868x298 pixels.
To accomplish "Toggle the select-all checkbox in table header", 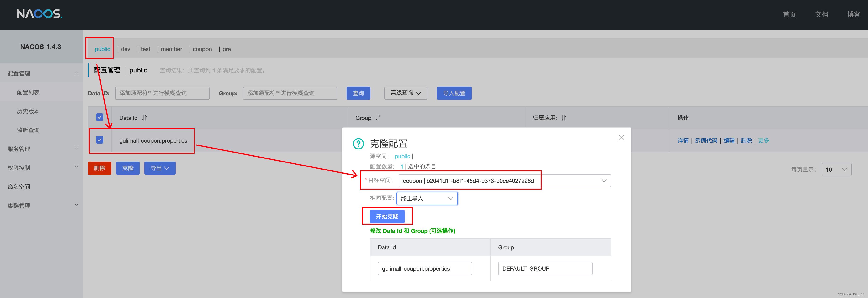I will click(x=99, y=117).
